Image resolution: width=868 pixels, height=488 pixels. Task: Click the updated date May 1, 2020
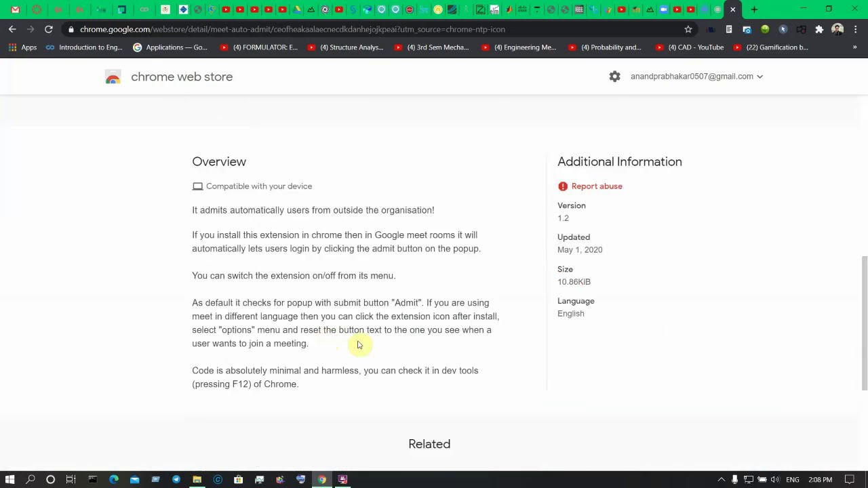[x=580, y=250]
